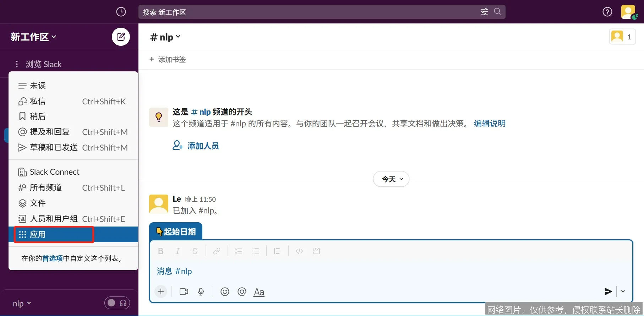This screenshot has width=644, height=316.
Task: Insert code block in composer
Action: pyautogui.click(x=316, y=251)
